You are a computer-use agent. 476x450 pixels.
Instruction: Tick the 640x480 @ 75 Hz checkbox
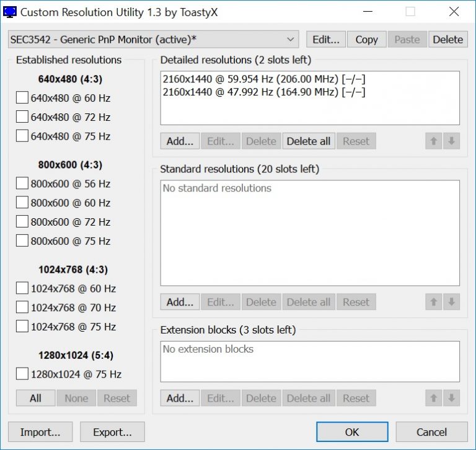click(22, 136)
